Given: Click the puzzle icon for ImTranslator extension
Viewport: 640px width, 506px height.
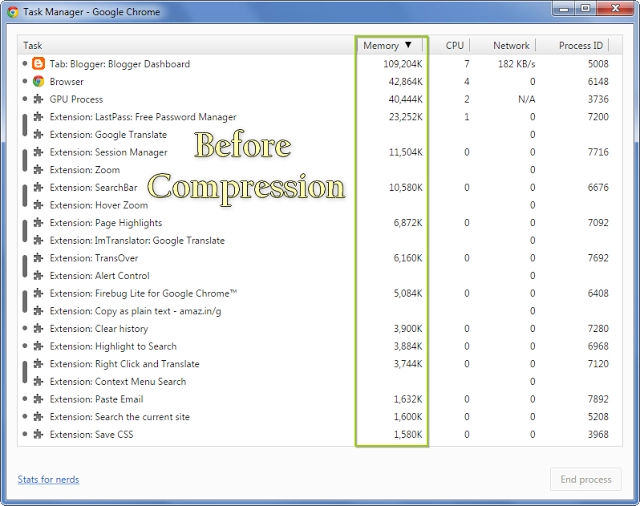Looking at the screenshot, I should 38,240.
